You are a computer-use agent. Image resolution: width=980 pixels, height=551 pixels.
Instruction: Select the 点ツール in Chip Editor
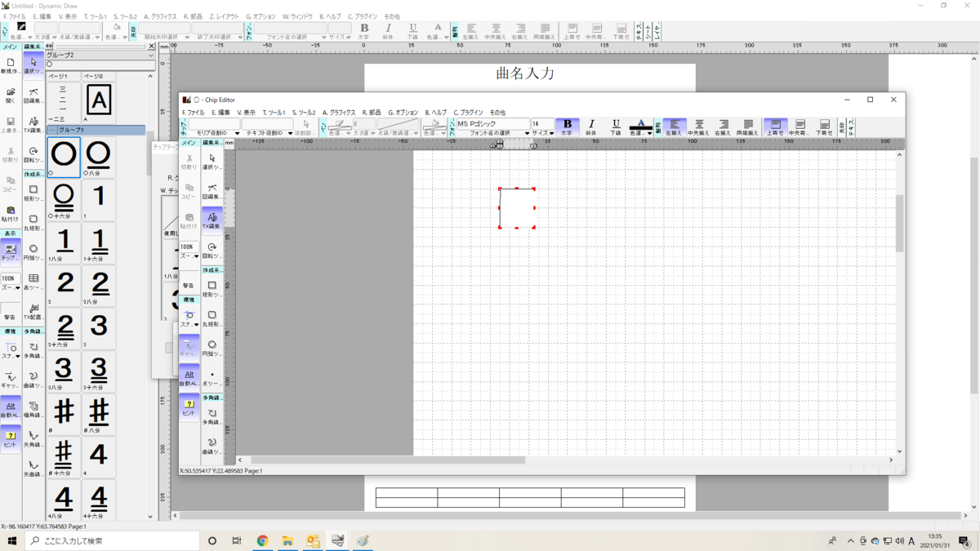tap(212, 377)
